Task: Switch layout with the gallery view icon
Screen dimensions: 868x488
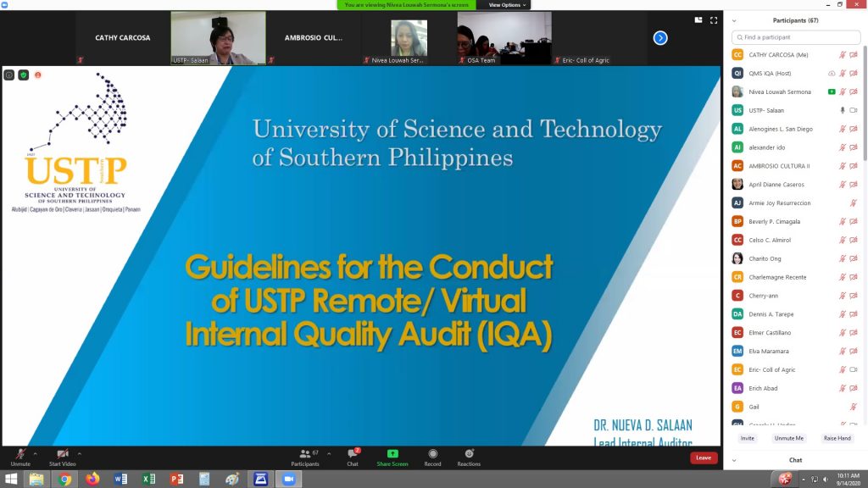Action: [x=698, y=20]
